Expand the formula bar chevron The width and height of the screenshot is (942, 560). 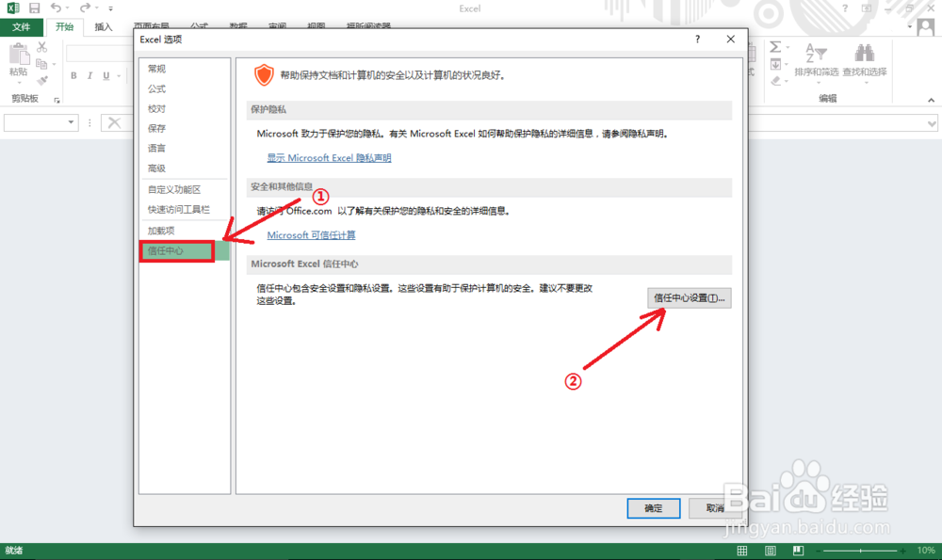tap(932, 123)
